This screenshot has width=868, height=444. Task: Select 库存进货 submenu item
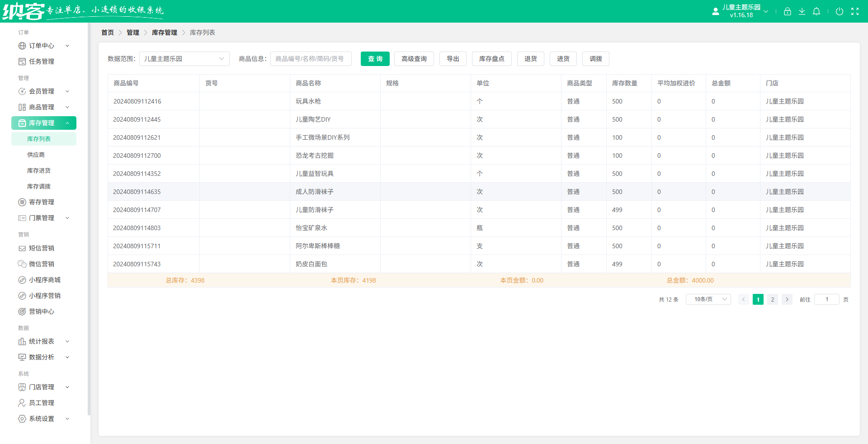pos(39,170)
